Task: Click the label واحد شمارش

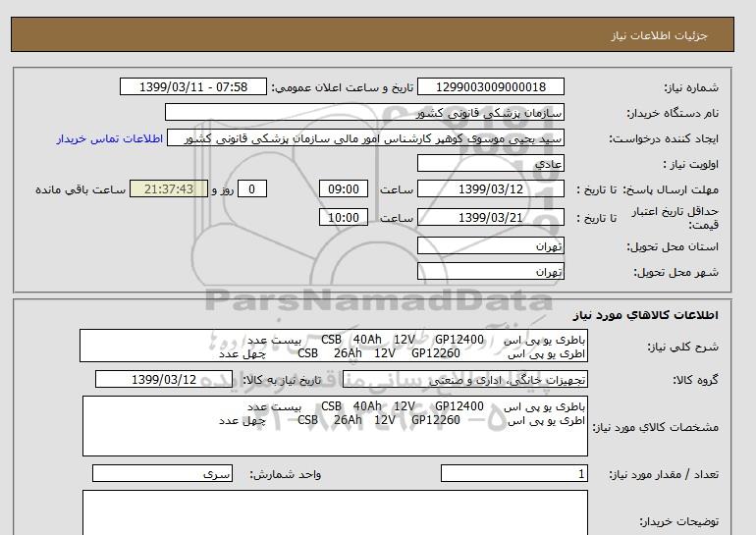Action: click(285, 475)
